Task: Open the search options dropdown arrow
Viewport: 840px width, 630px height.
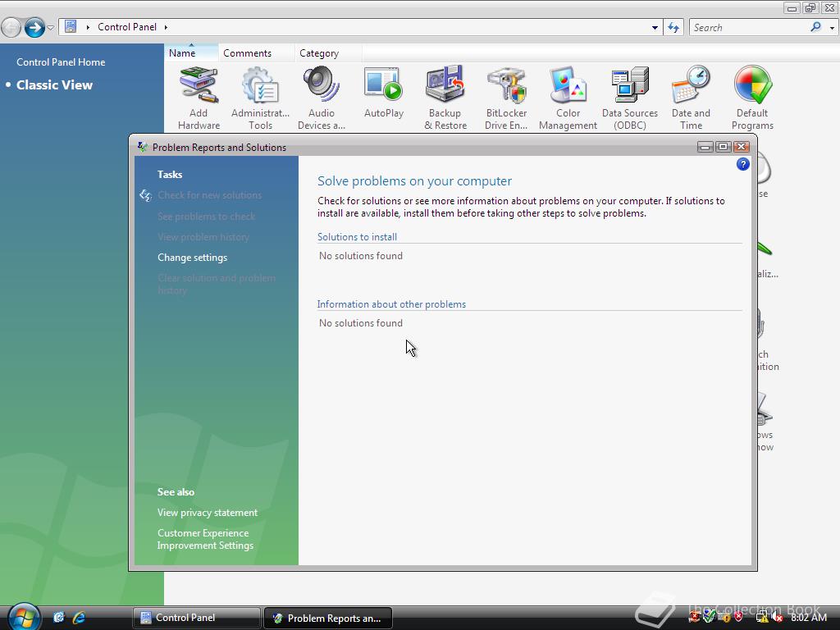Action: [x=832, y=27]
